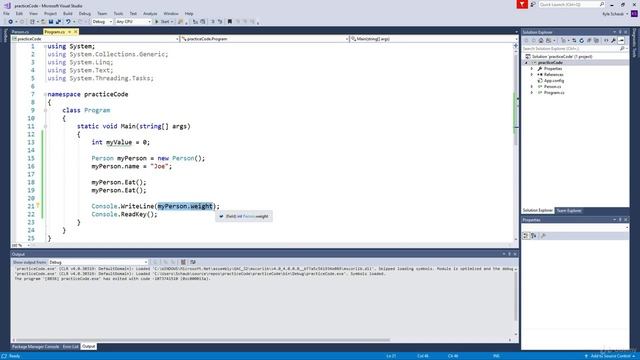Click the Save All icon in the toolbar

pyautogui.click(x=58, y=22)
